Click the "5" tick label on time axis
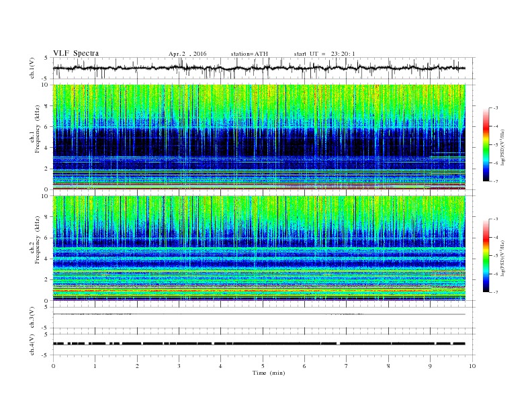This screenshot has width=532, height=411. pos(263,366)
